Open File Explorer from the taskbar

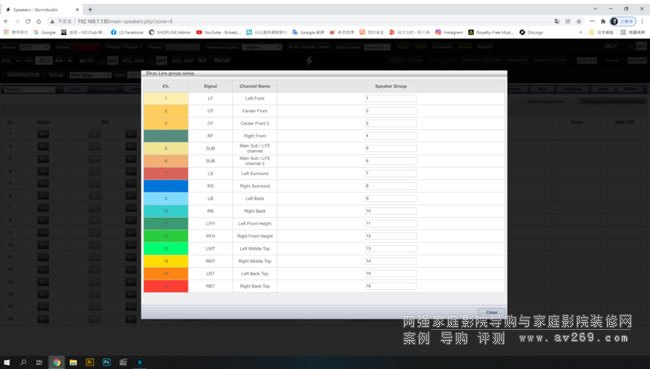click(73, 362)
